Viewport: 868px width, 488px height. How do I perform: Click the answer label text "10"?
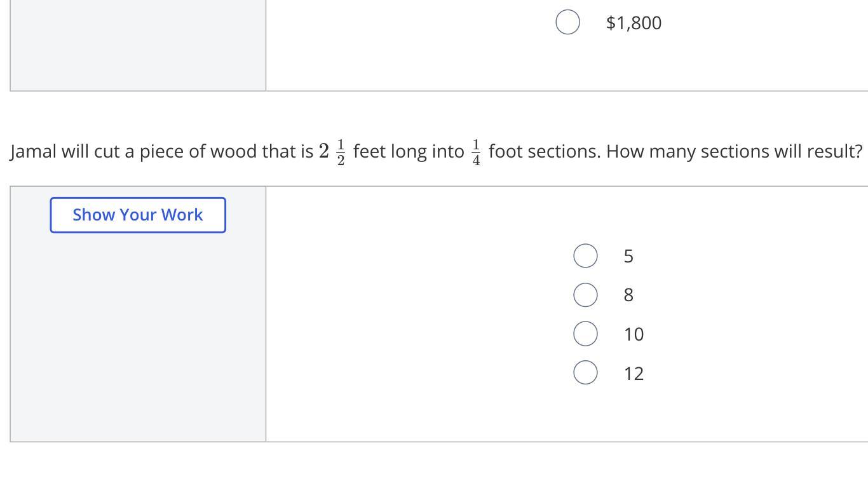634,334
